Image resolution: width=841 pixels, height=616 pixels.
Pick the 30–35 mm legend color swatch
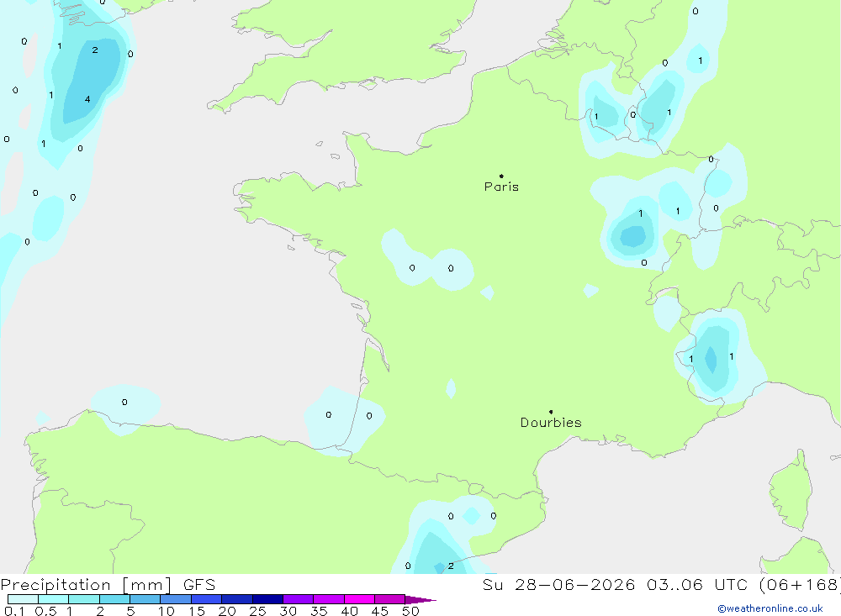[x=298, y=599]
